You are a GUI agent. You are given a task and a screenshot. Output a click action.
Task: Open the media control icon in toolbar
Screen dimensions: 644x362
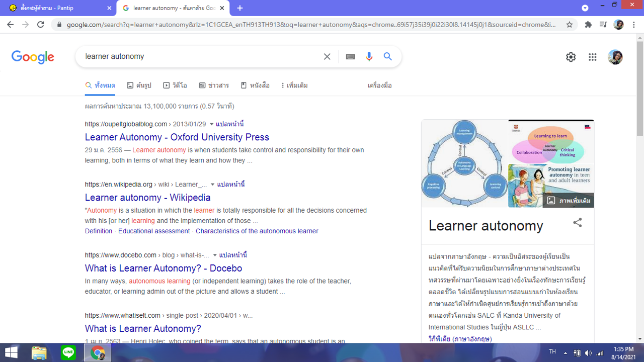(x=603, y=25)
